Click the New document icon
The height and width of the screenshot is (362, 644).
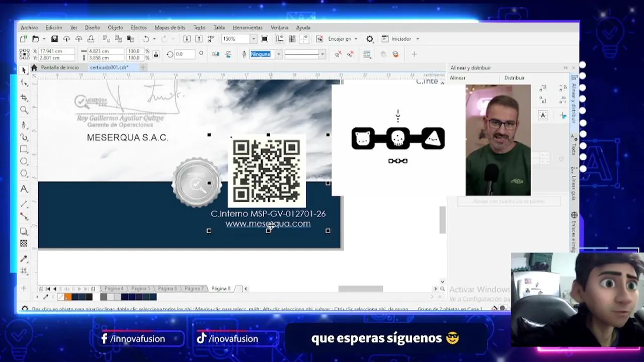[24, 39]
